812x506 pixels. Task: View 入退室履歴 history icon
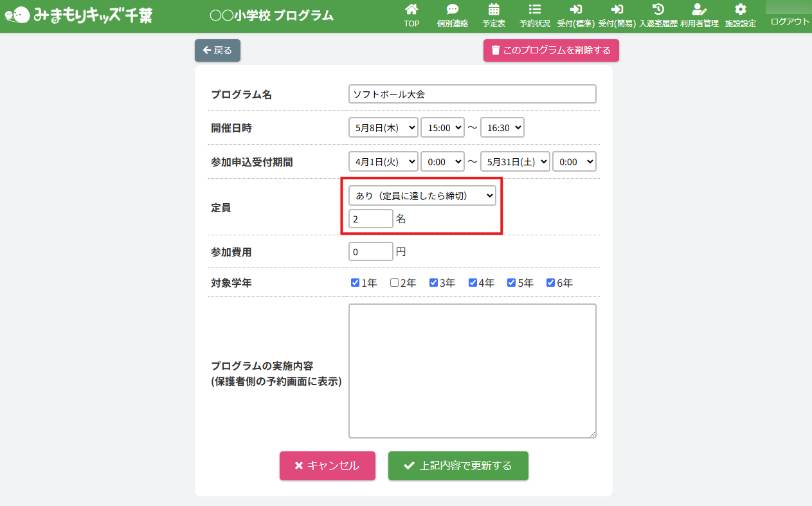tap(658, 10)
